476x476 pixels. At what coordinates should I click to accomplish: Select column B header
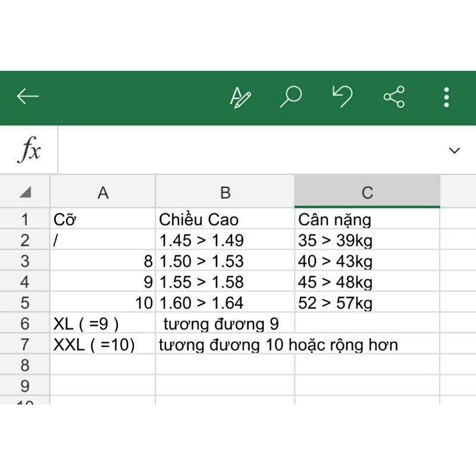click(225, 192)
